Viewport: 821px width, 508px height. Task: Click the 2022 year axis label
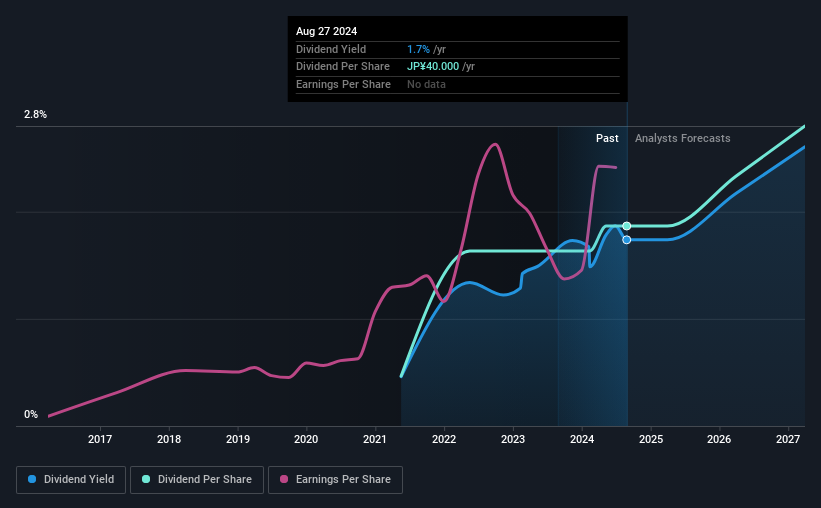(444, 439)
